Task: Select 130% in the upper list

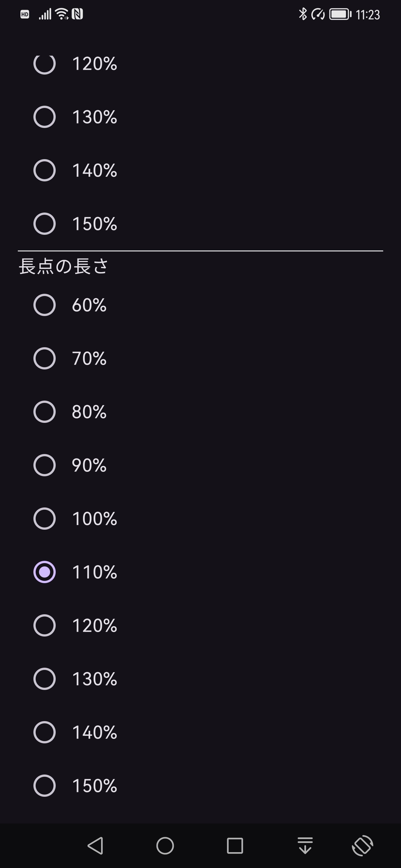Action: click(x=45, y=117)
